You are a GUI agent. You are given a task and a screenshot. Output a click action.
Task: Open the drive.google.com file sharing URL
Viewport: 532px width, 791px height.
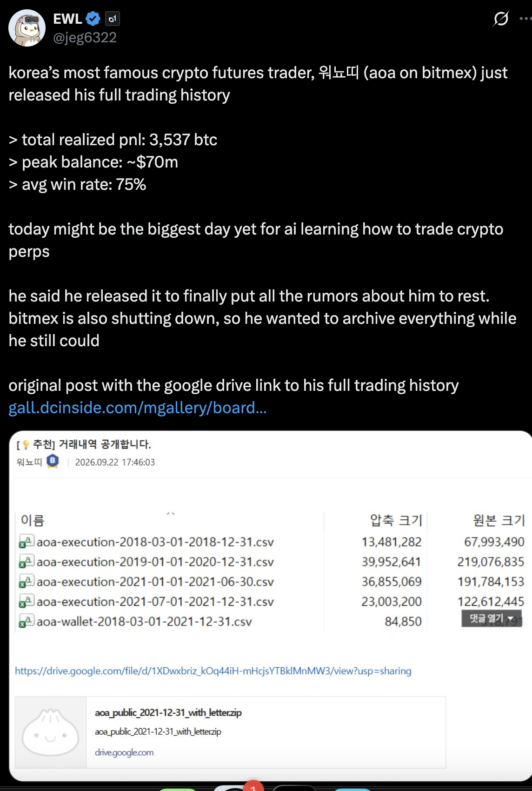213,671
